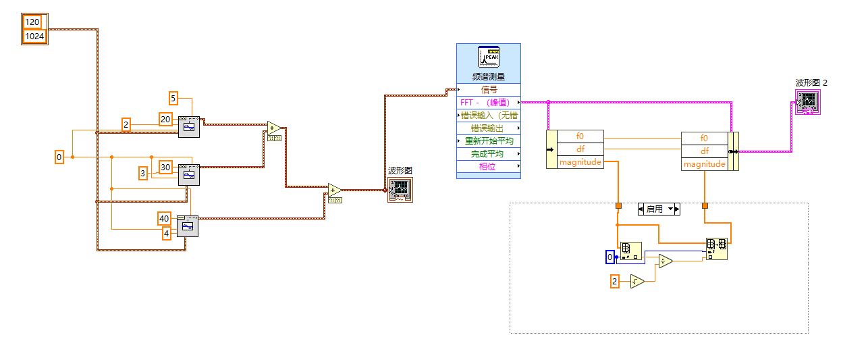
Task: Click the right output tunnel of the 启用 structure
Action: tap(705, 205)
